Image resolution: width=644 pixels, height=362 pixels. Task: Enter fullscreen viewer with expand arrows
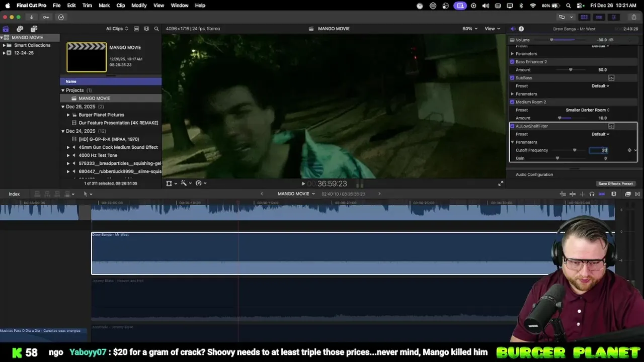tap(500, 184)
